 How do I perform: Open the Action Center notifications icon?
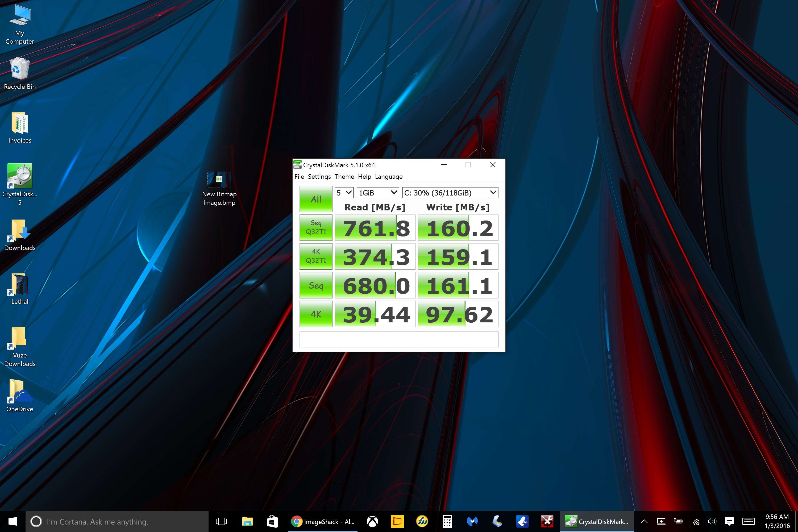coord(729,521)
